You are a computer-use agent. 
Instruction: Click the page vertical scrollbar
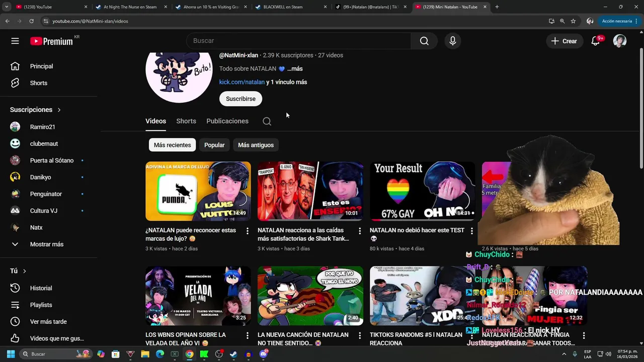coord(641,108)
